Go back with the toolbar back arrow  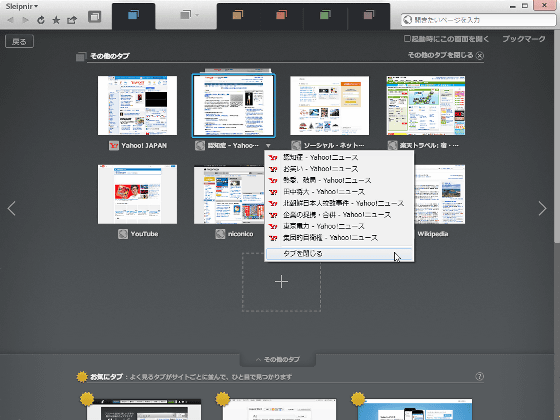tap(10, 20)
